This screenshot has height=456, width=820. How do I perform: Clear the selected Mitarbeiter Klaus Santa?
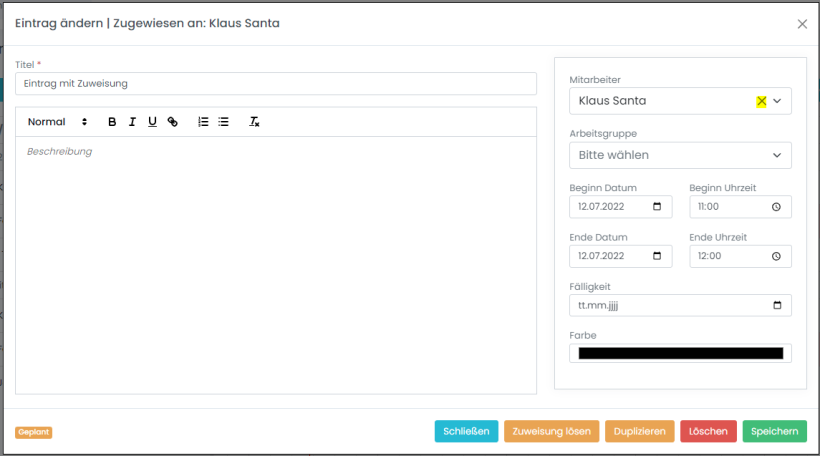pyautogui.click(x=761, y=101)
